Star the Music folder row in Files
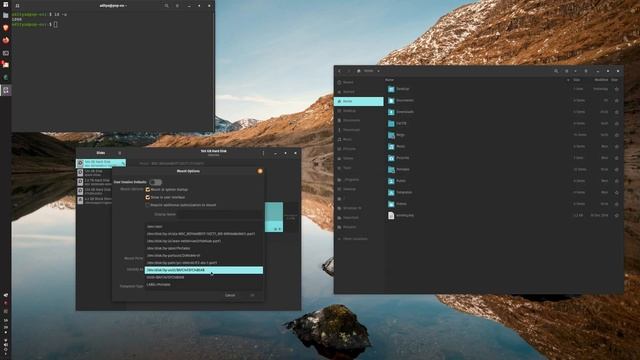The image size is (640, 360). 616,146
